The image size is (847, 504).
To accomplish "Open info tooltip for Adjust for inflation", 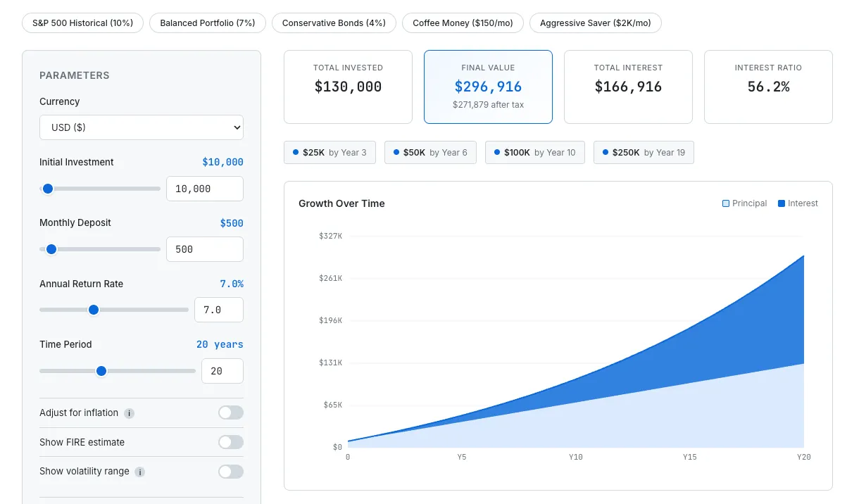I will (128, 413).
